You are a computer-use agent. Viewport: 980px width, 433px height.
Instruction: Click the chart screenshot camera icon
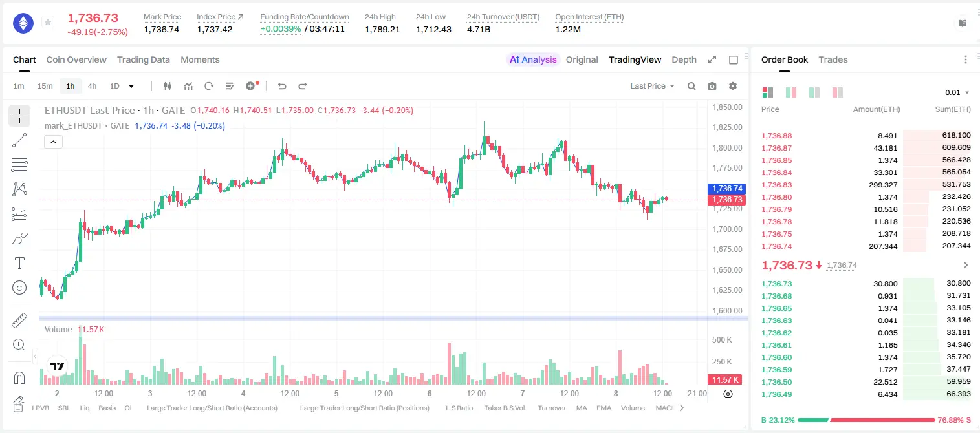coord(712,86)
